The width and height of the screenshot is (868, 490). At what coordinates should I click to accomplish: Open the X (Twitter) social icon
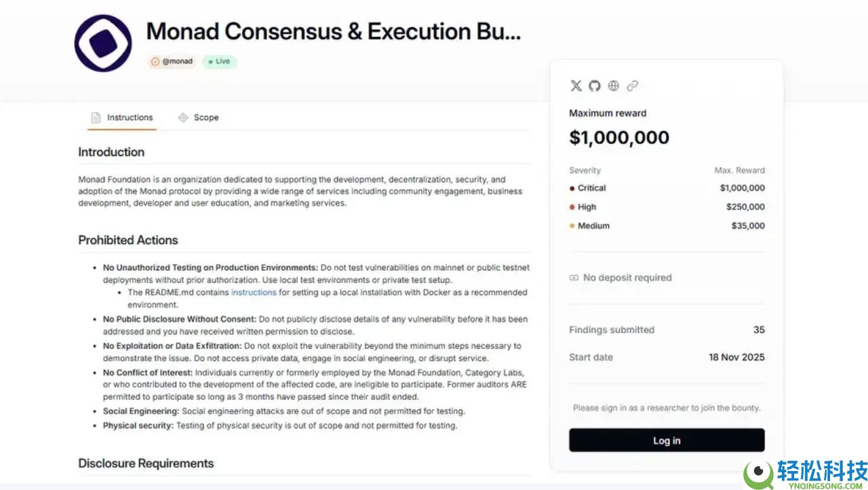(576, 86)
